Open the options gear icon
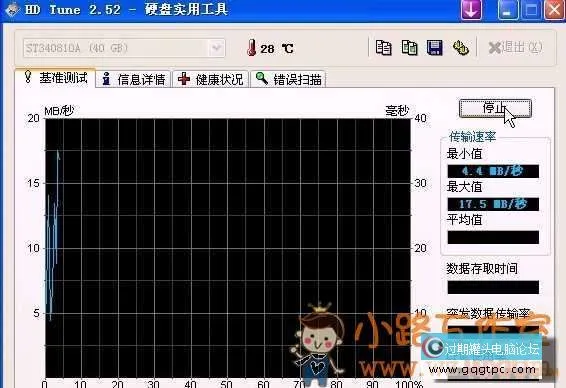 tap(461, 48)
